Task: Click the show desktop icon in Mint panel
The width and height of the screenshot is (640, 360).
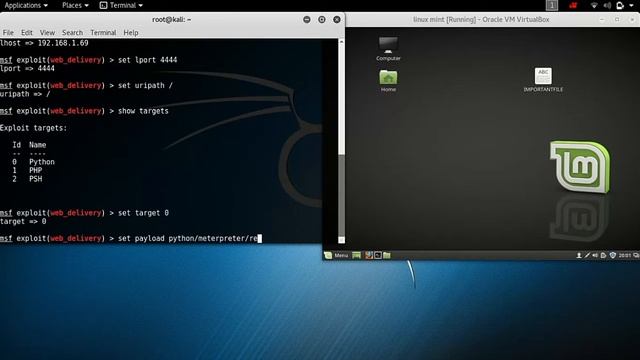Action: [x=356, y=256]
